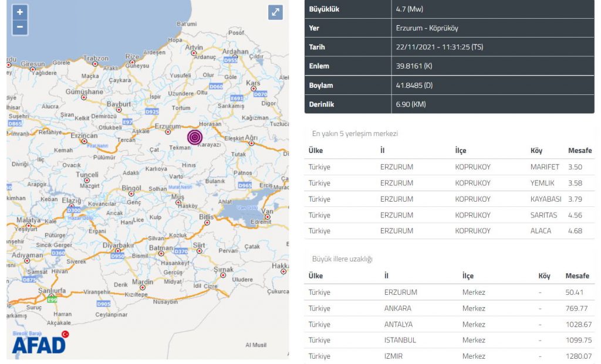601x364 pixels.
Task: Zoom in on the map
Action: (20, 12)
